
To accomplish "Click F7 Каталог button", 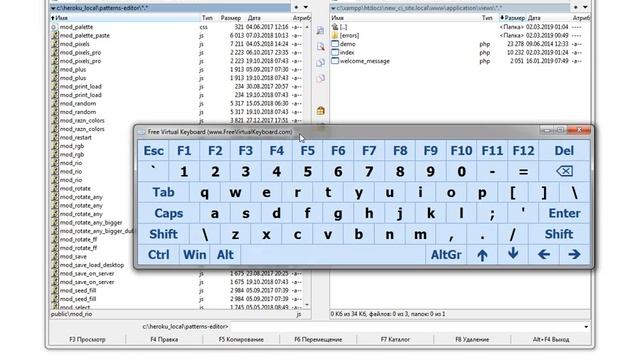I will tap(395, 339).
